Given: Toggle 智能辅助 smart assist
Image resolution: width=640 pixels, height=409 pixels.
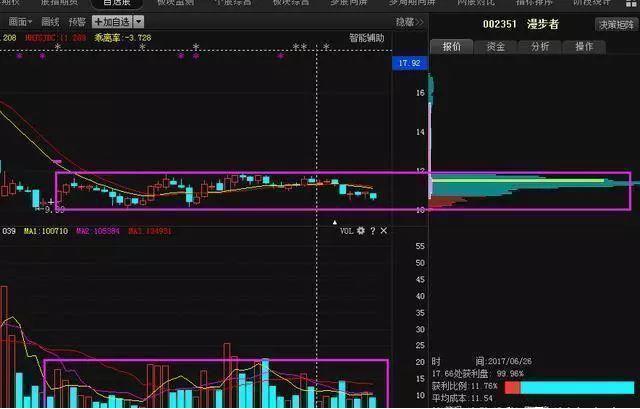Looking at the screenshot, I should (365, 38).
